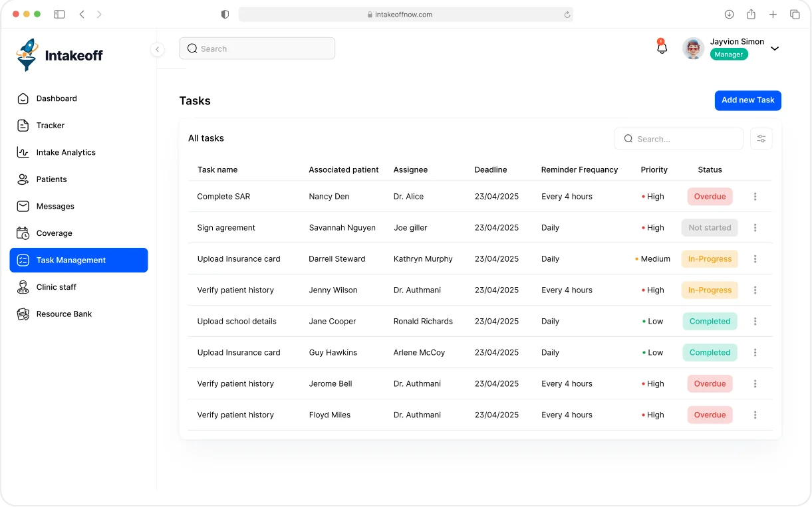Click patient name Savannah Nguyen
The width and height of the screenshot is (812, 507).
[x=342, y=228]
